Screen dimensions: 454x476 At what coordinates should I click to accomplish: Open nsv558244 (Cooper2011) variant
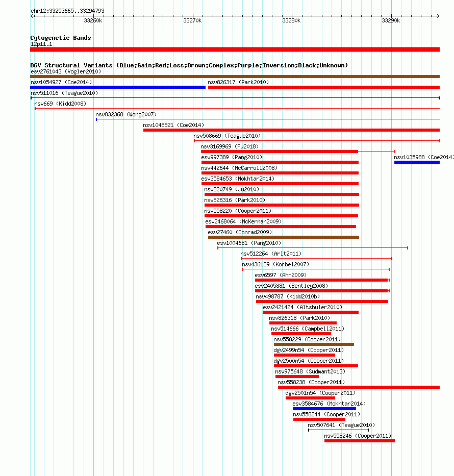[326, 415]
